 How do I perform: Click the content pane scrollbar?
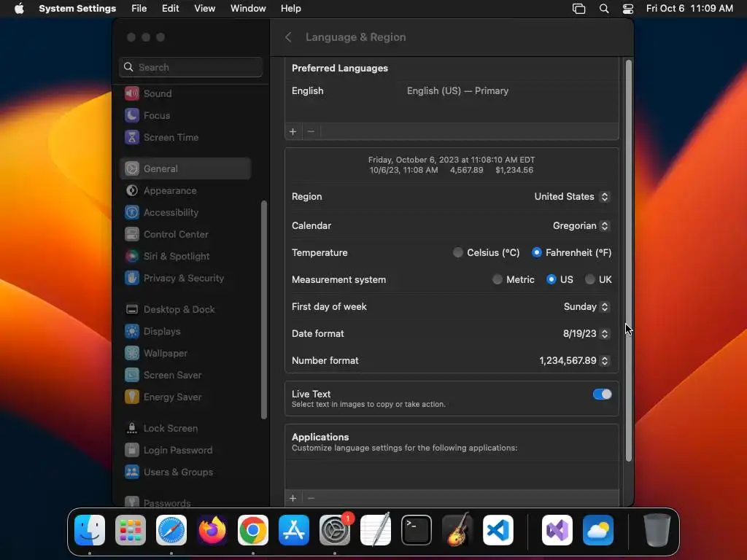[x=628, y=260]
